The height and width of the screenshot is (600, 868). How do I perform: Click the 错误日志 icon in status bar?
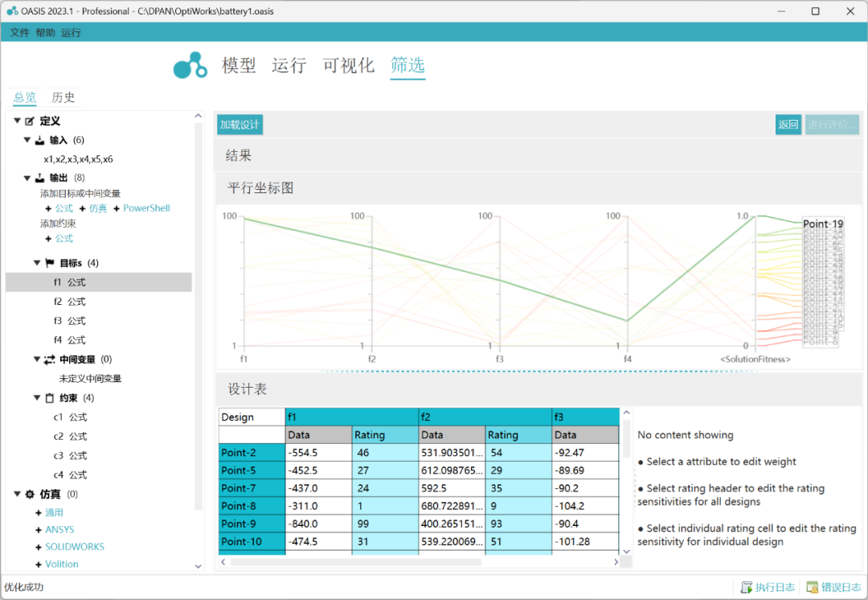point(812,587)
